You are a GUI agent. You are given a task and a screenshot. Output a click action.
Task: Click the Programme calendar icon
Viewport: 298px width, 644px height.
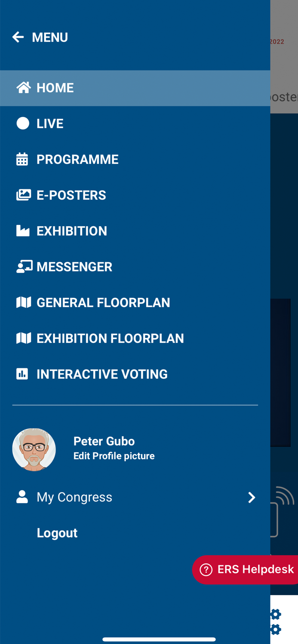[x=22, y=159]
